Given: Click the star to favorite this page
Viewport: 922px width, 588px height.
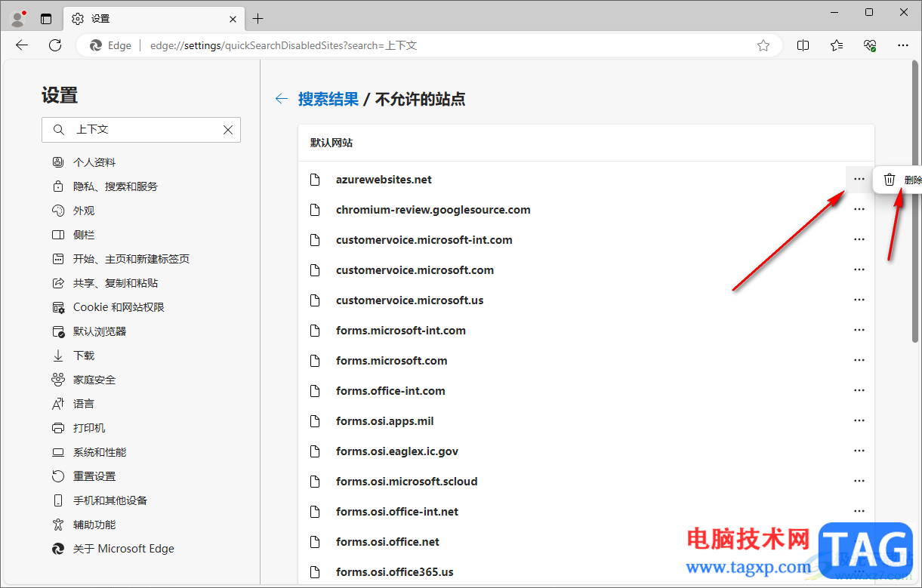Looking at the screenshot, I should coord(763,45).
